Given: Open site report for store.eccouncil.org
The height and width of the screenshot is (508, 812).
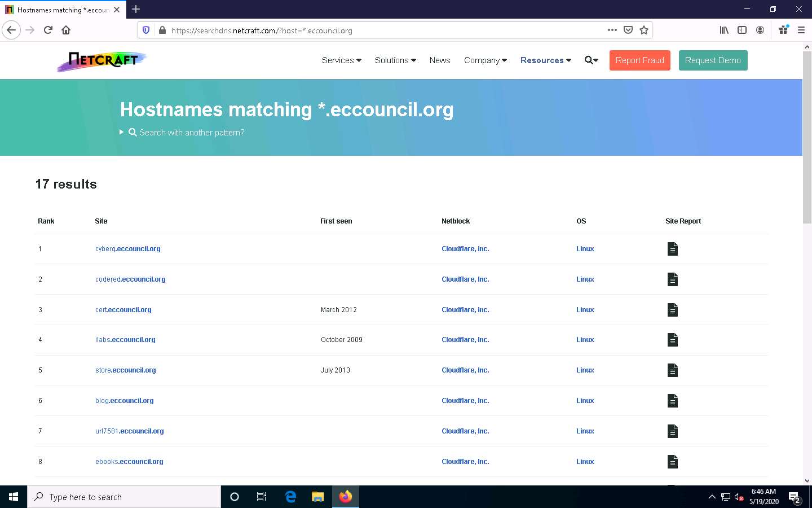Looking at the screenshot, I should pos(672,370).
